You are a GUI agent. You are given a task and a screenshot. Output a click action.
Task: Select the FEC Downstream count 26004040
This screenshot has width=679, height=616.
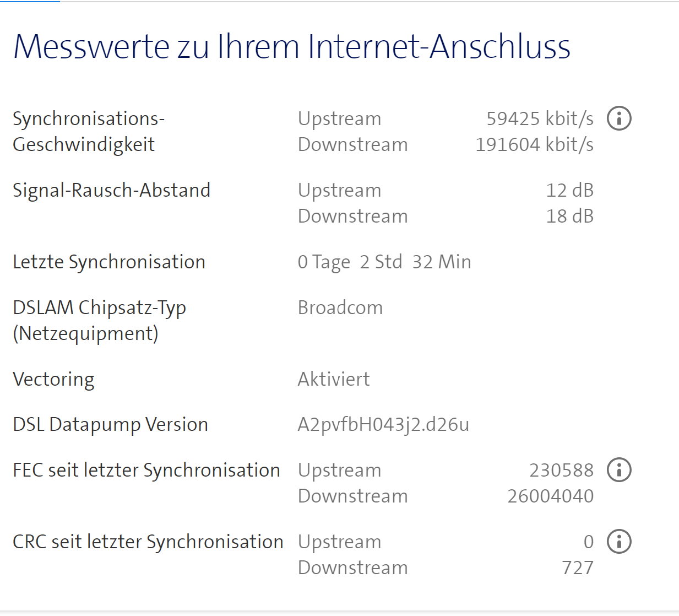(550, 495)
